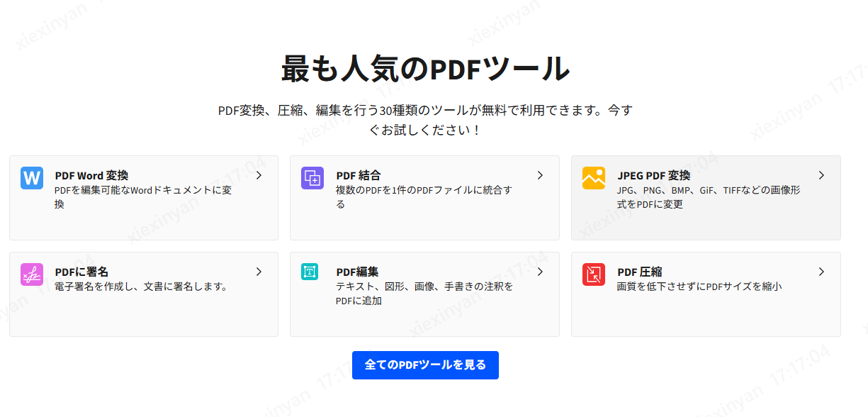Select the PDFに署名 signature pen icon
Viewport: 868px width, 417px height.
[x=31, y=275]
